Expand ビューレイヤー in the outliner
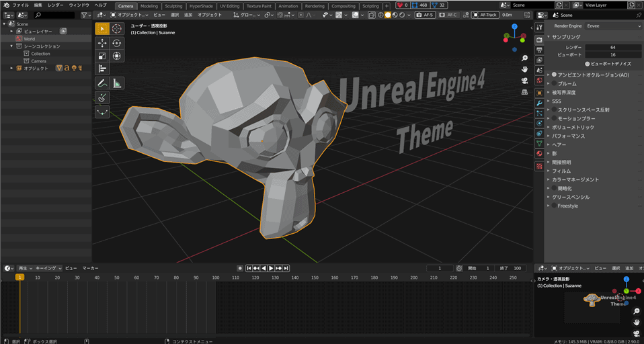 [11, 31]
